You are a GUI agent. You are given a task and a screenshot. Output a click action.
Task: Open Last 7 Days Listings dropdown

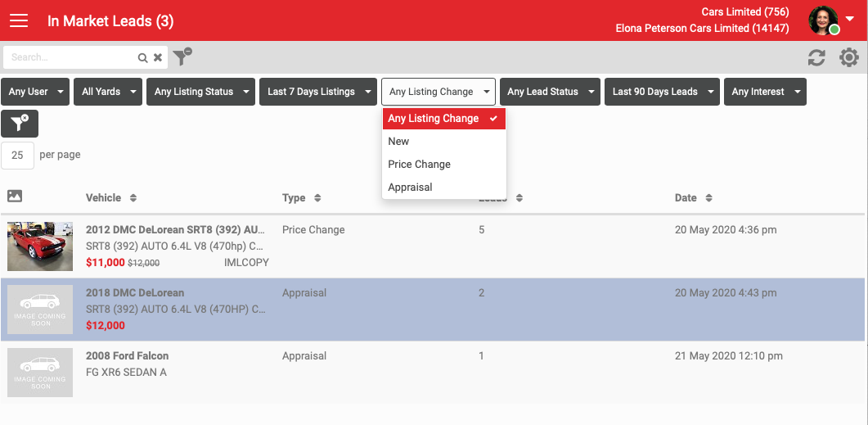pyautogui.click(x=318, y=92)
